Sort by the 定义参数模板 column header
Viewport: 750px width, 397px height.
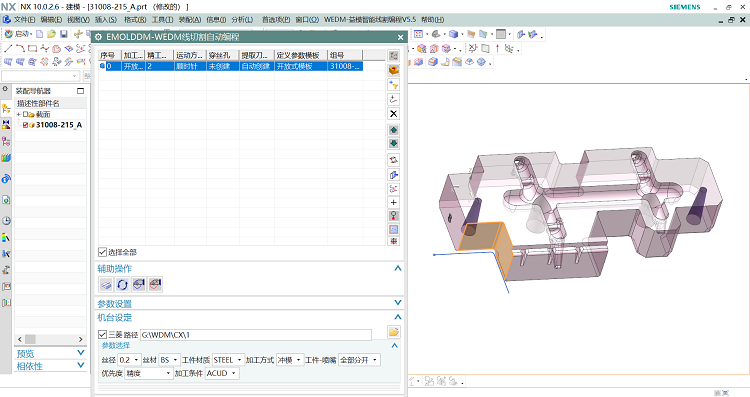click(x=301, y=55)
